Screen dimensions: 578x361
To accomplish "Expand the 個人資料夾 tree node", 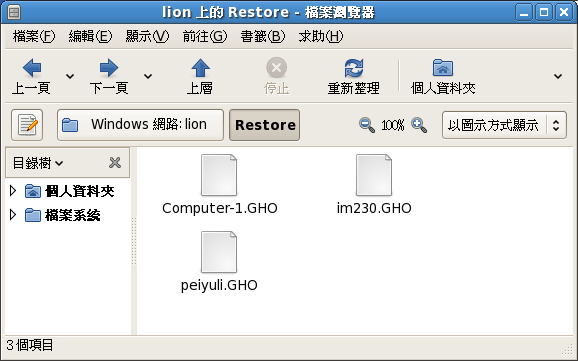I will [x=13, y=191].
